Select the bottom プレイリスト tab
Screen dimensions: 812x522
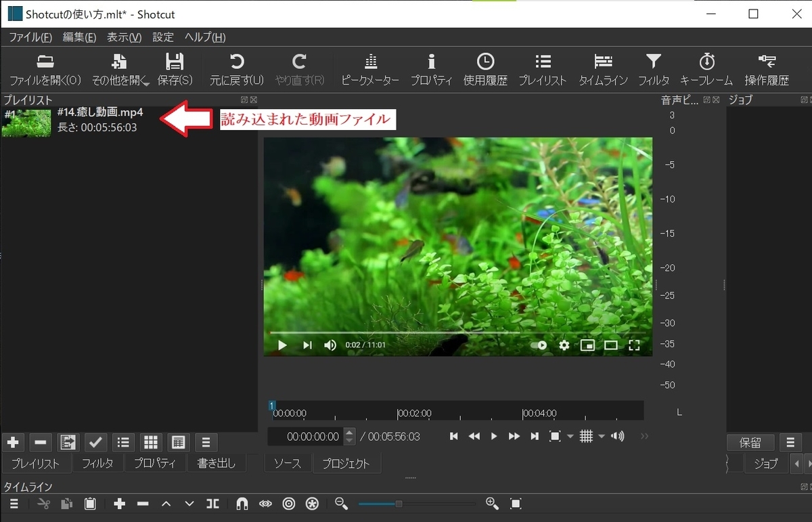click(x=36, y=464)
